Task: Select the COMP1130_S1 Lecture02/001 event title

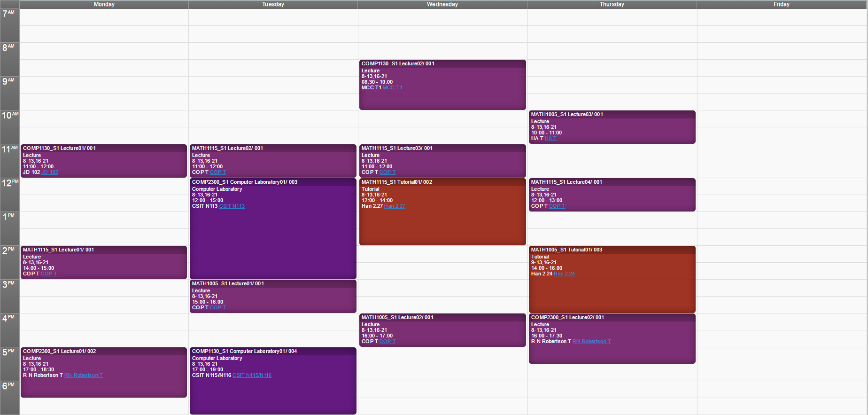Action: pos(398,64)
